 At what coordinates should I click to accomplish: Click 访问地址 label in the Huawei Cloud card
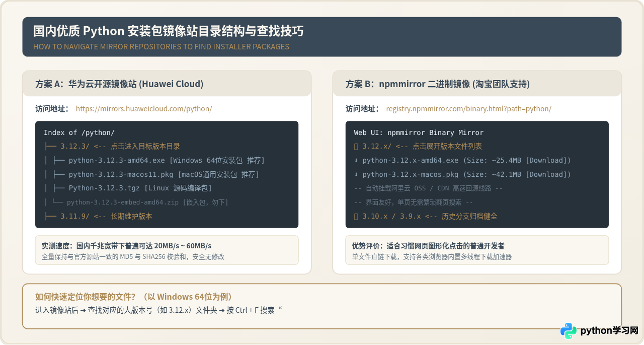(52, 109)
